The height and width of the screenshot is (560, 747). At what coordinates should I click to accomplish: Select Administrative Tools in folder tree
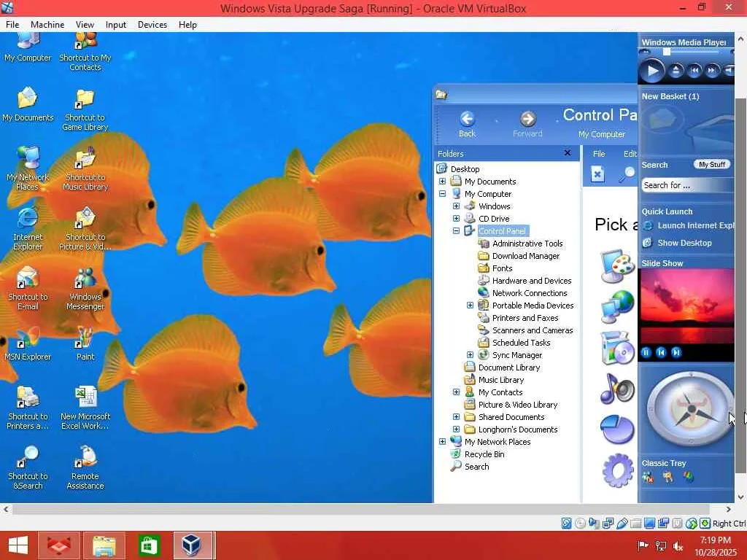[527, 244]
